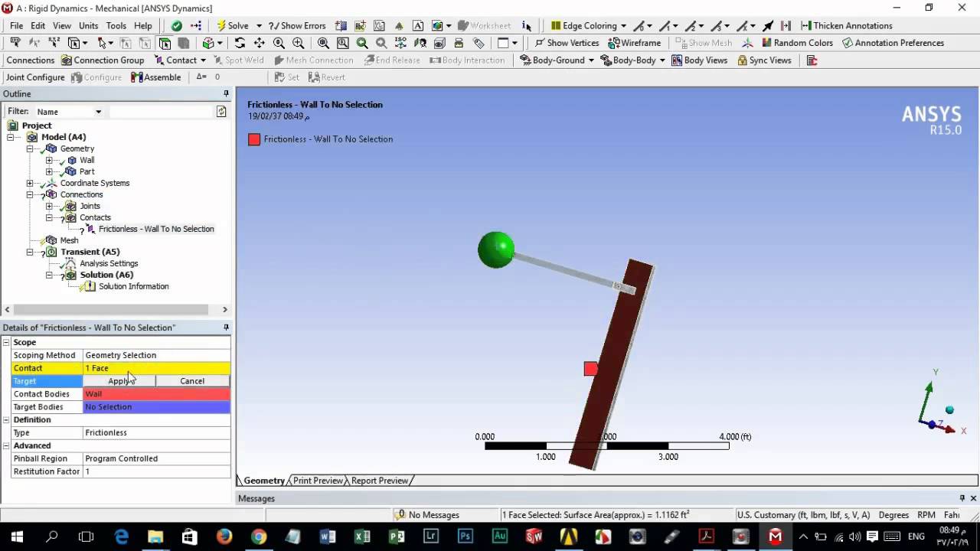
Task: Click Show Errors in toolbar
Action: click(x=297, y=25)
